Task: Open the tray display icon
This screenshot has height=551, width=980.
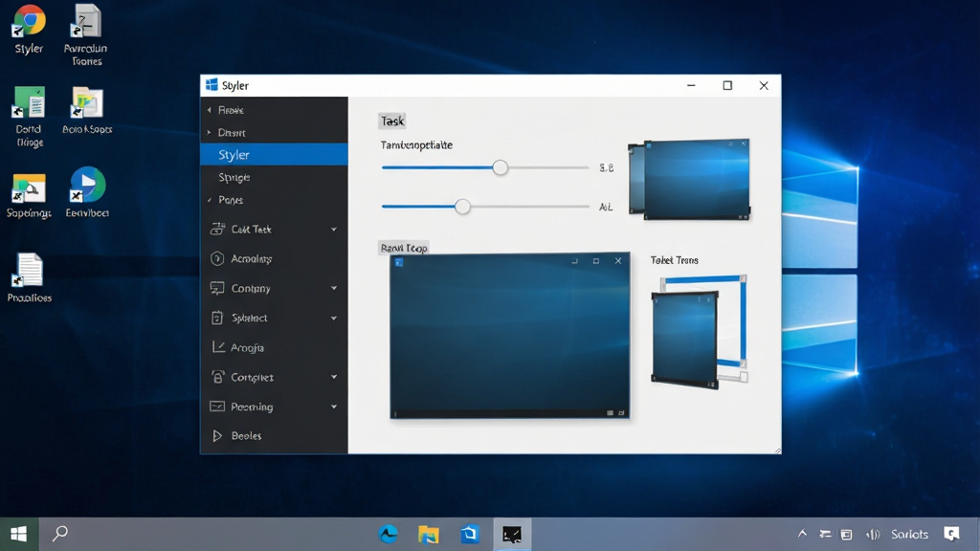Action: (846, 534)
